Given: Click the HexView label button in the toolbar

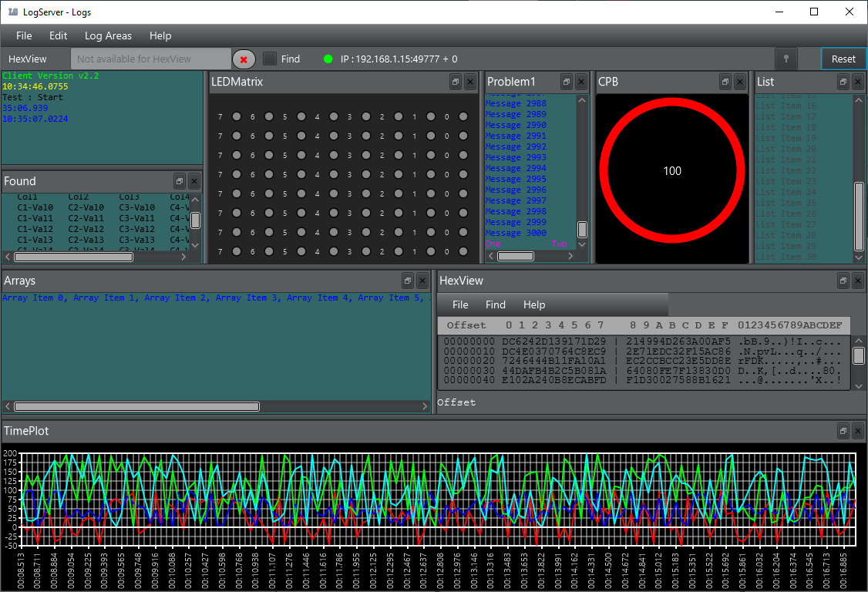Looking at the screenshot, I should pos(28,59).
